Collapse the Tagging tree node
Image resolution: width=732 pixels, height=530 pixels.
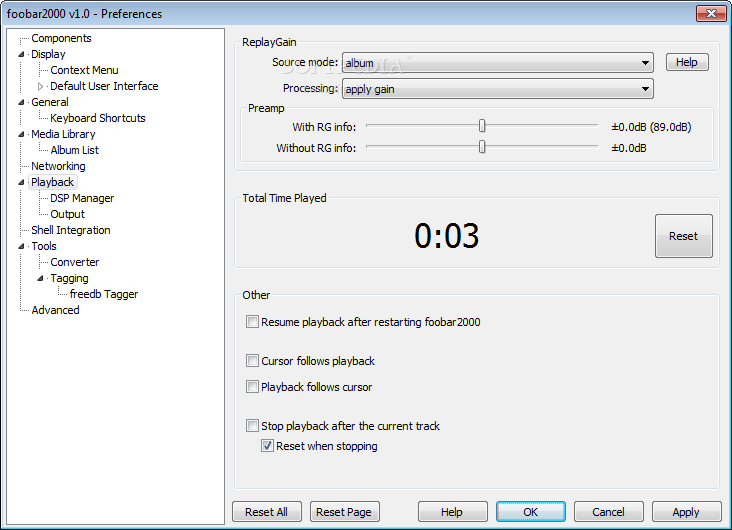pyautogui.click(x=40, y=278)
